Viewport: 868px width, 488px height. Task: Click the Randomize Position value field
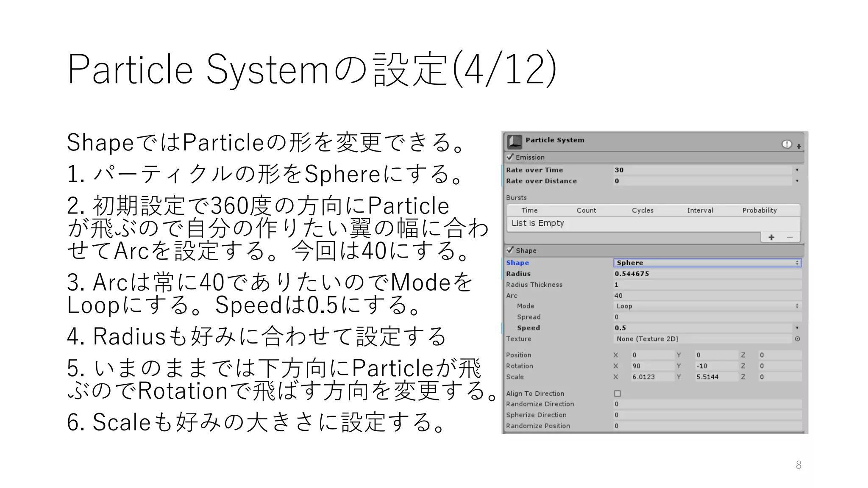point(707,426)
